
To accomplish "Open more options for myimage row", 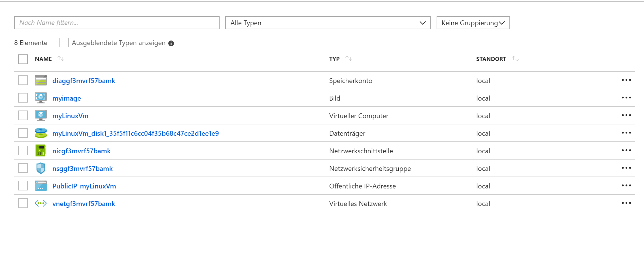I will [x=626, y=98].
